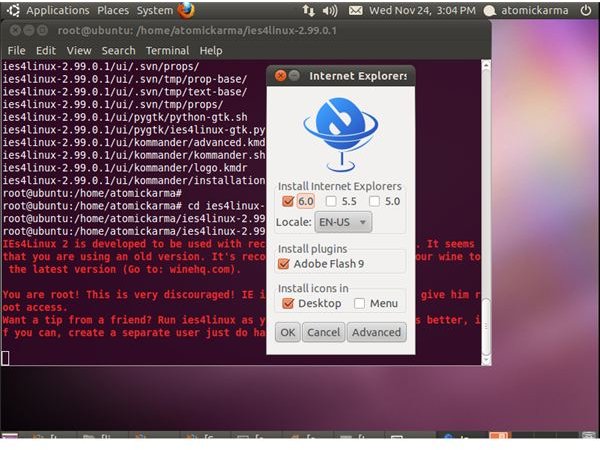Open the volume speaker indicator
600x450 pixels.
(330, 11)
